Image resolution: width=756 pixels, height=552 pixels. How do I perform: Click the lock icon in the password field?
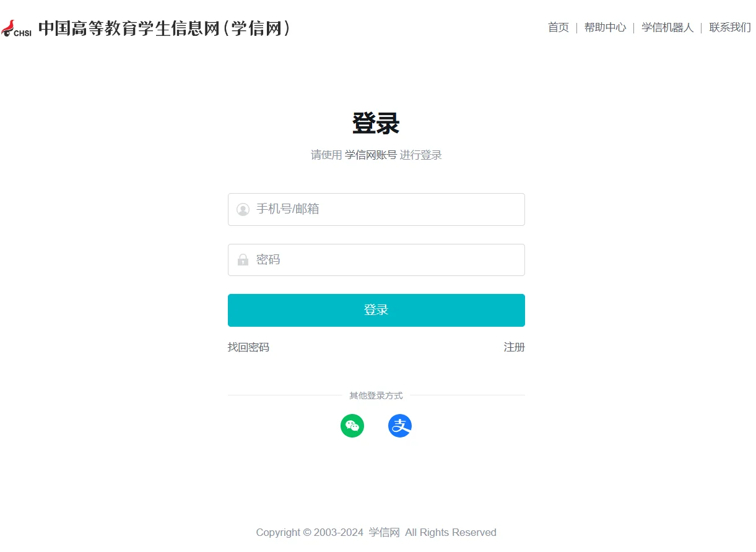[x=243, y=260]
